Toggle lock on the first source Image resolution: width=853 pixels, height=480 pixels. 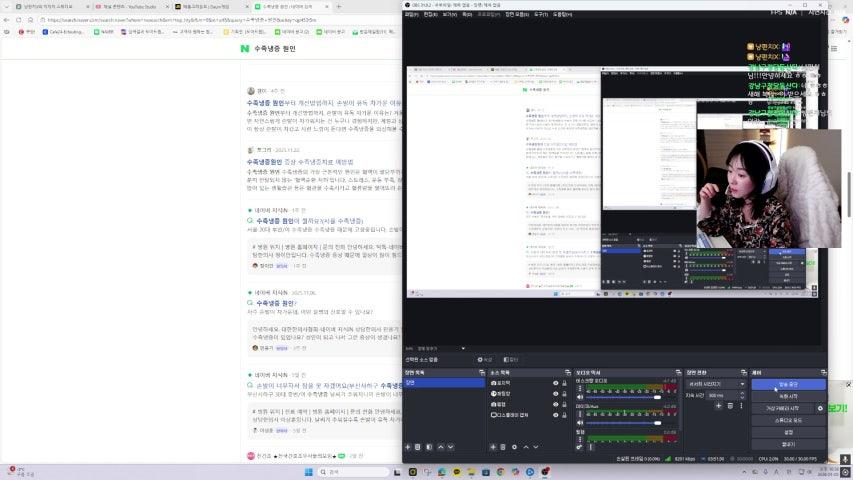click(x=566, y=383)
